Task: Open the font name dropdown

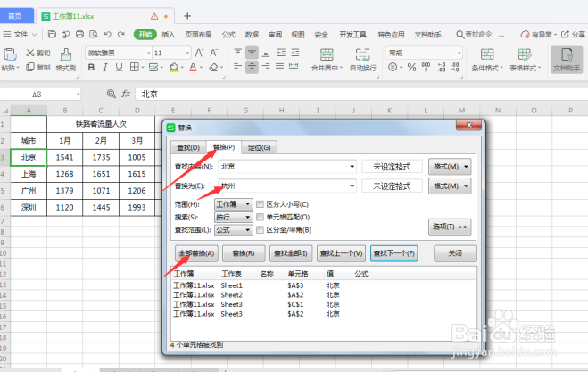Action: pyautogui.click(x=148, y=53)
